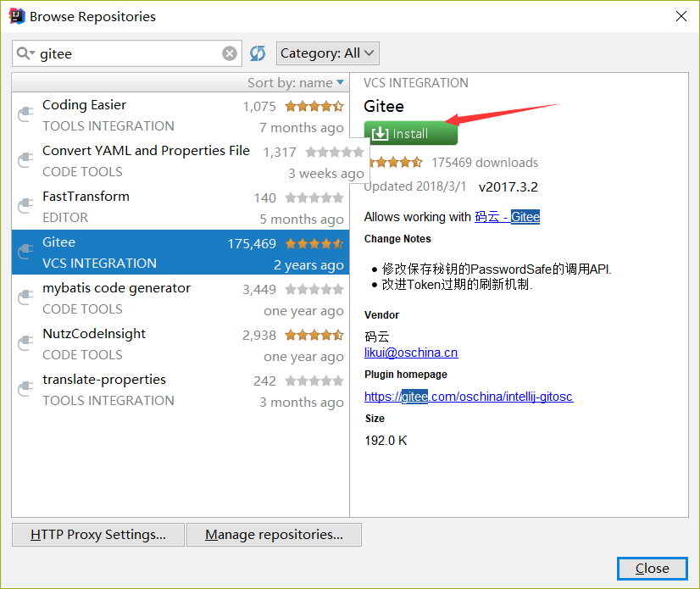Select the Coding Easier plugin
The height and width of the screenshot is (589, 700).
181,115
